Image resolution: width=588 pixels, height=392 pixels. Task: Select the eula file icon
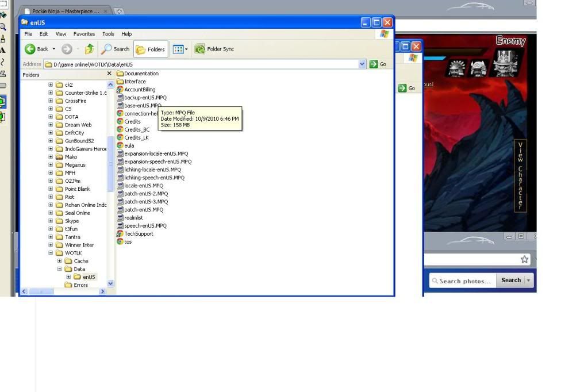pos(120,145)
